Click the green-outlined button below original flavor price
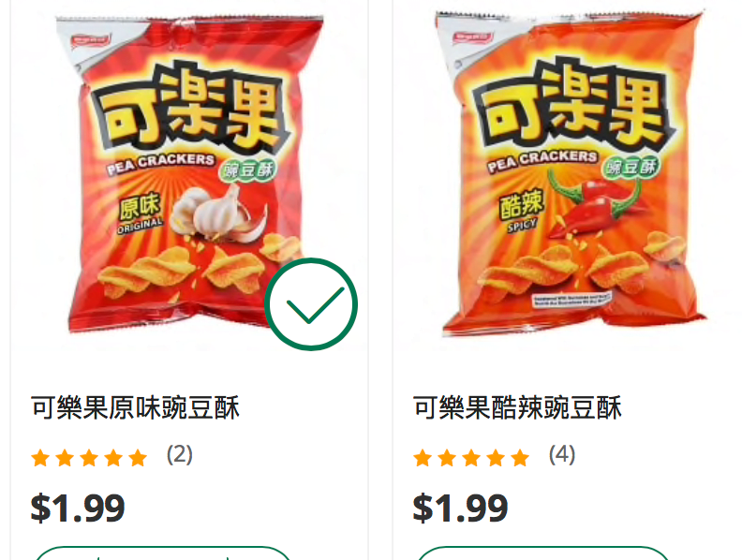 point(162,553)
